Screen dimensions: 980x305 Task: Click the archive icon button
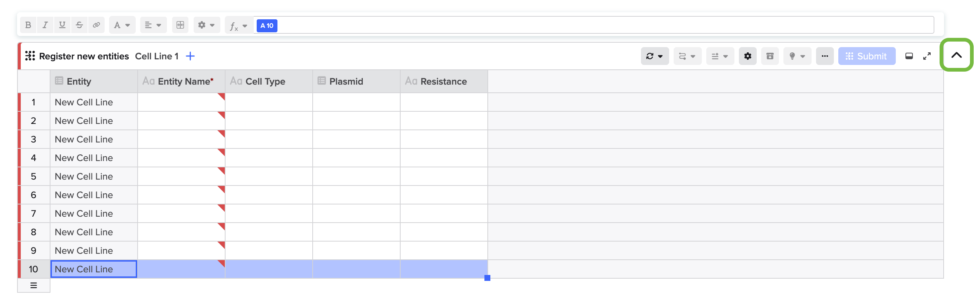coord(770,56)
